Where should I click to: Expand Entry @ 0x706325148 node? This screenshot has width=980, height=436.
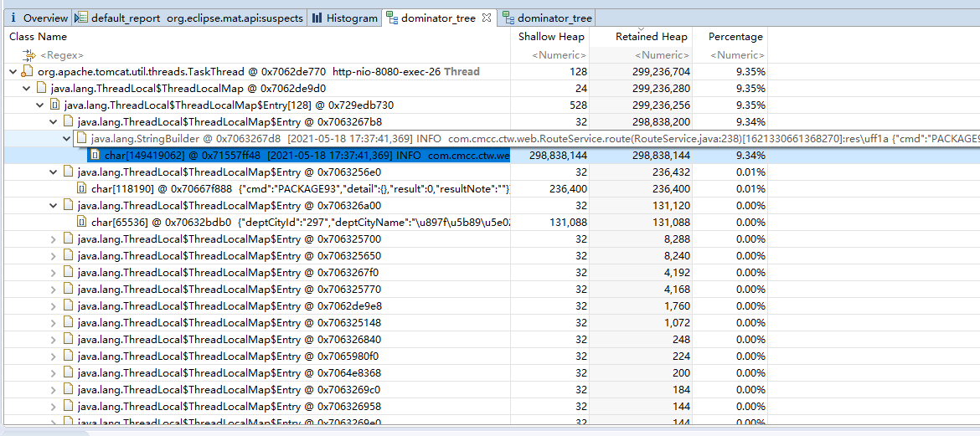(53, 323)
